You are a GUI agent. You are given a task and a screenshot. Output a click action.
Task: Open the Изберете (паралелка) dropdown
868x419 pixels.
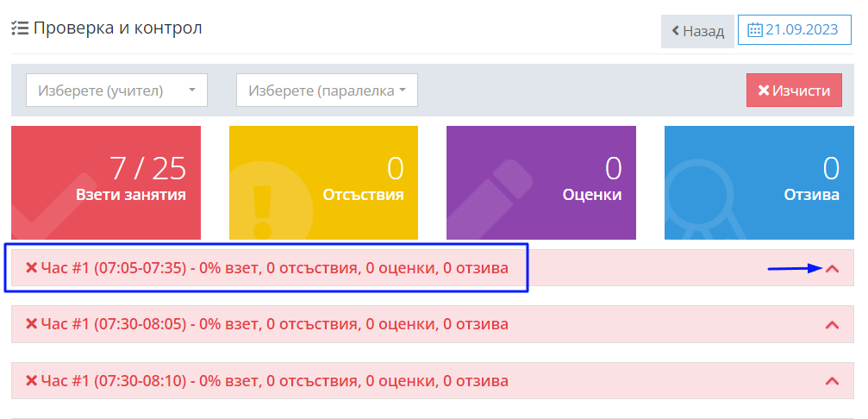[x=327, y=90]
